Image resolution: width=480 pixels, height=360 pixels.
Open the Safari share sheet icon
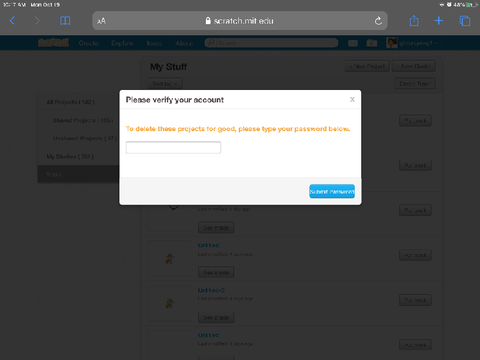414,21
